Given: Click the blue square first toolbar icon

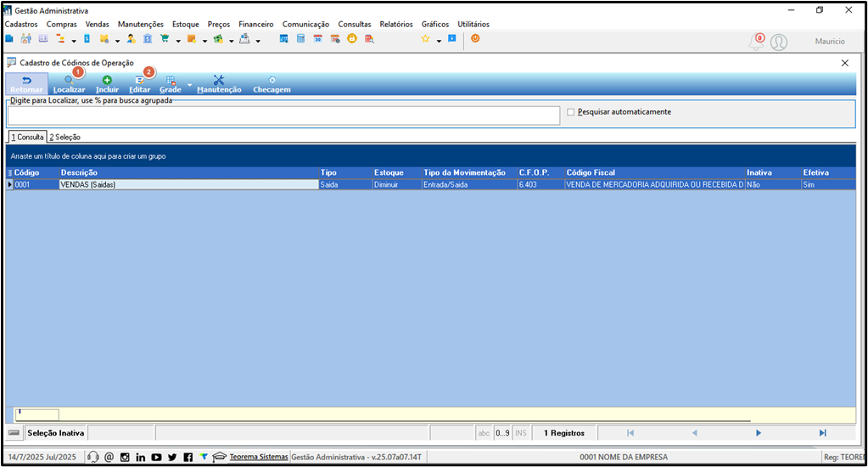Looking at the screenshot, I should (x=9, y=38).
